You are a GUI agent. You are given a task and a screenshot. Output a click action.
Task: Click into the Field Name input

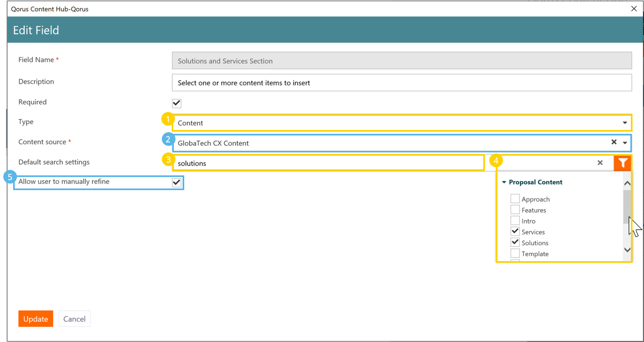coord(402,61)
